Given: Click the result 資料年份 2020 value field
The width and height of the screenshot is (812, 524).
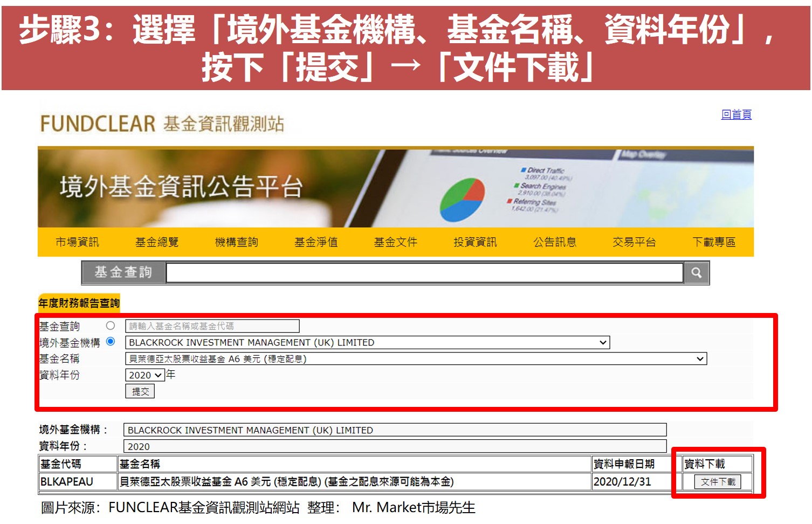Looking at the screenshot, I should (x=395, y=447).
